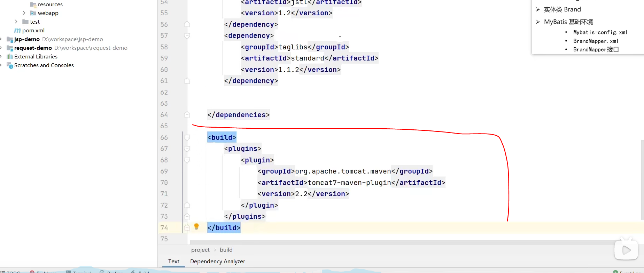Collapse the plugins fold marker on line 67
This screenshot has height=273, width=644.
coord(187,149)
